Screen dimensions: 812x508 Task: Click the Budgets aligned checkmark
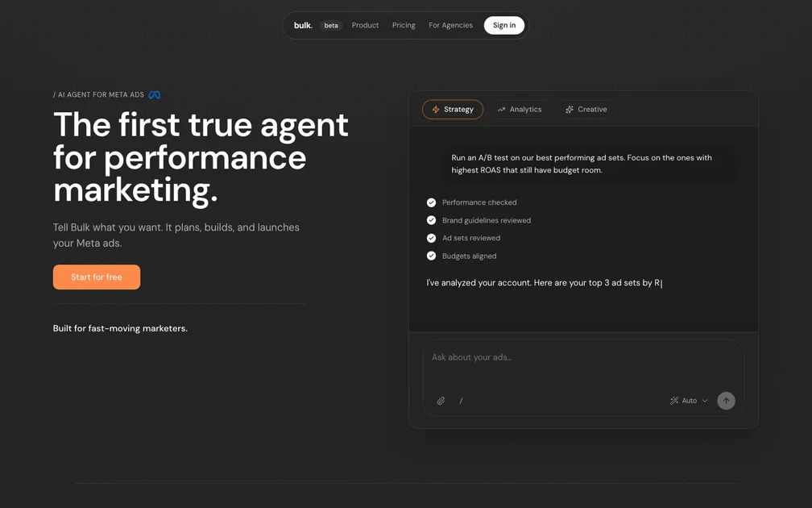coord(431,256)
